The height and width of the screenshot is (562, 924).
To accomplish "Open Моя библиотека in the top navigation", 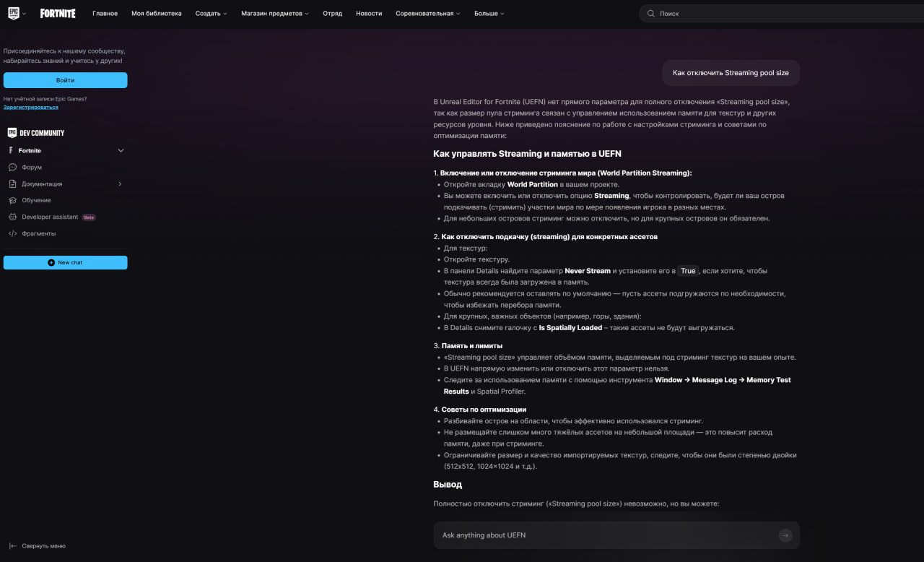I will (157, 14).
